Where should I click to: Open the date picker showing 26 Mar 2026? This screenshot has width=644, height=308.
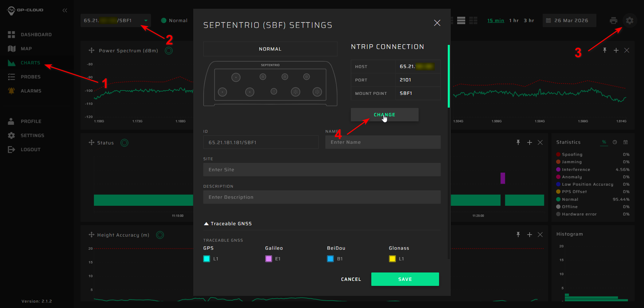(570, 20)
